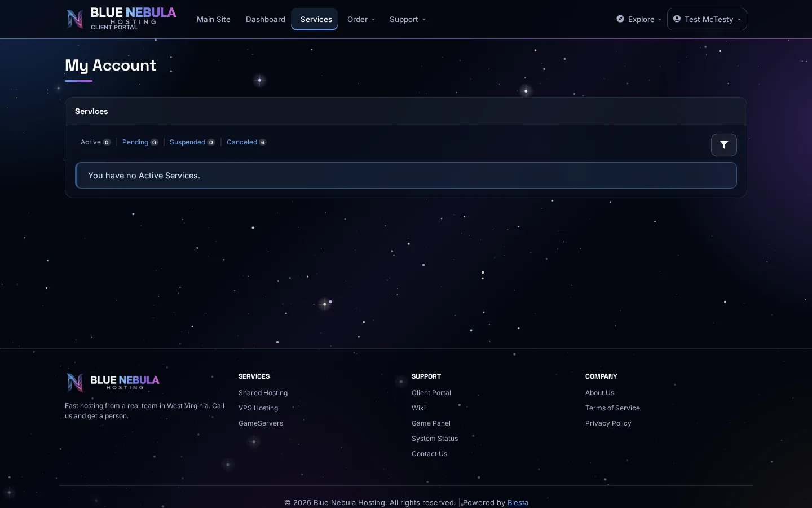The width and height of the screenshot is (812, 508).
Task: Click the compass icon beside Explore
Action: click(620, 19)
